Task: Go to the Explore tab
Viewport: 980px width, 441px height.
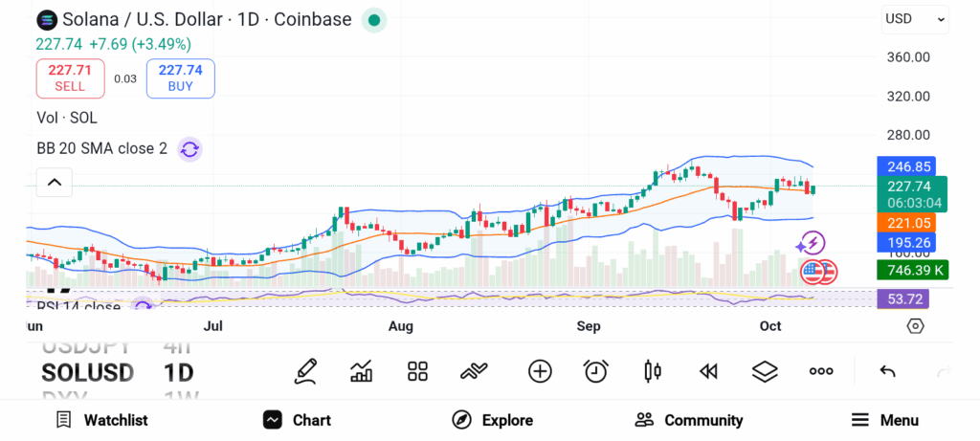Action: coord(492,420)
